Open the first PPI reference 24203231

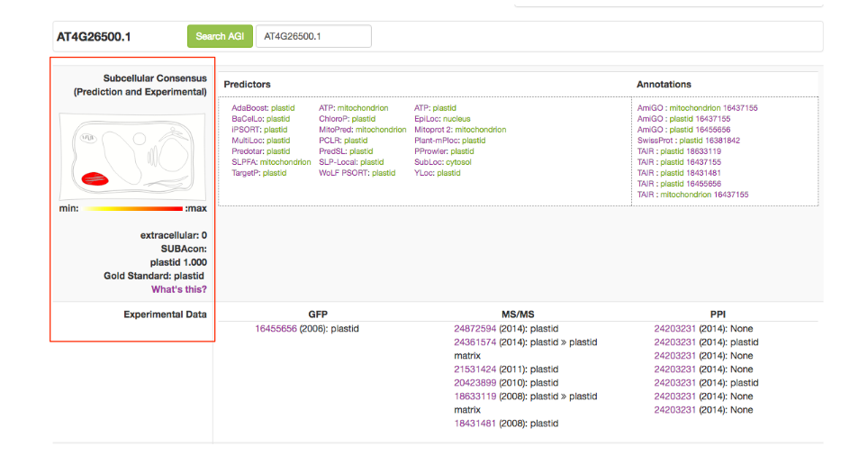click(x=674, y=329)
